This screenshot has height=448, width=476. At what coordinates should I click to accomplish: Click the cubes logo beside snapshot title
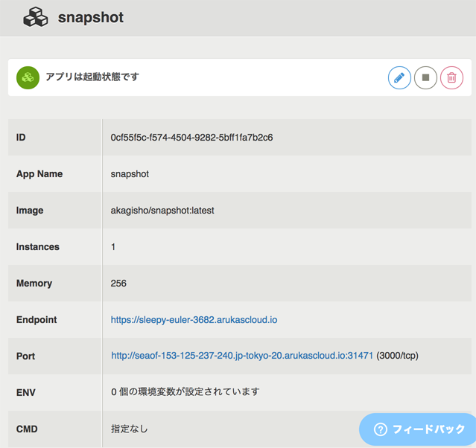coord(36,17)
